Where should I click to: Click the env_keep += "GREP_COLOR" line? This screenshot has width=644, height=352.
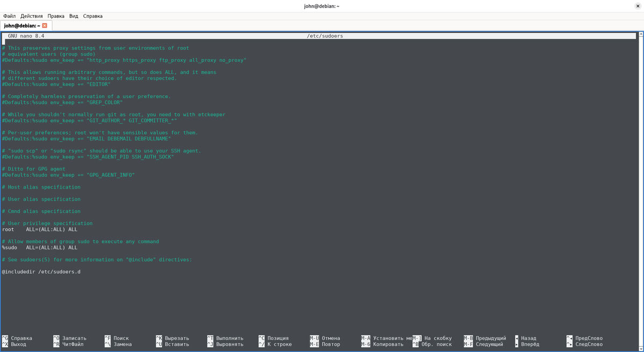click(x=62, y=103)
